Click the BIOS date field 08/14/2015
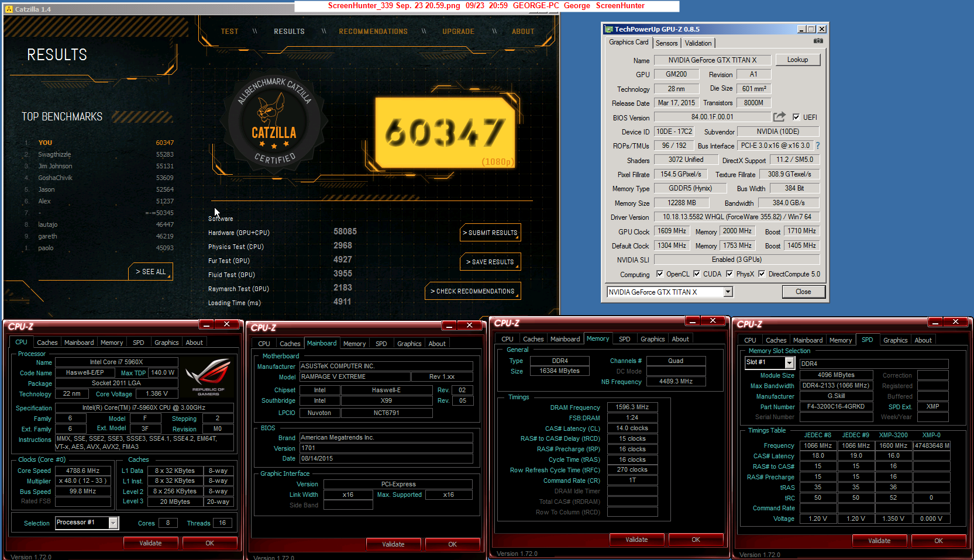Screen dimensions: 974x560 click(386, 459)
